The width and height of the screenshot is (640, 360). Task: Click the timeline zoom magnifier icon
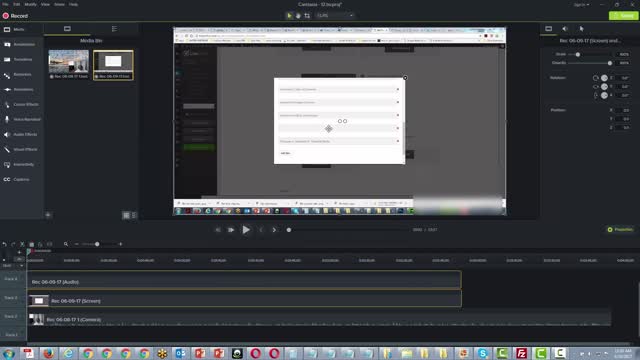pyautogui.click(x=66, y=244)
